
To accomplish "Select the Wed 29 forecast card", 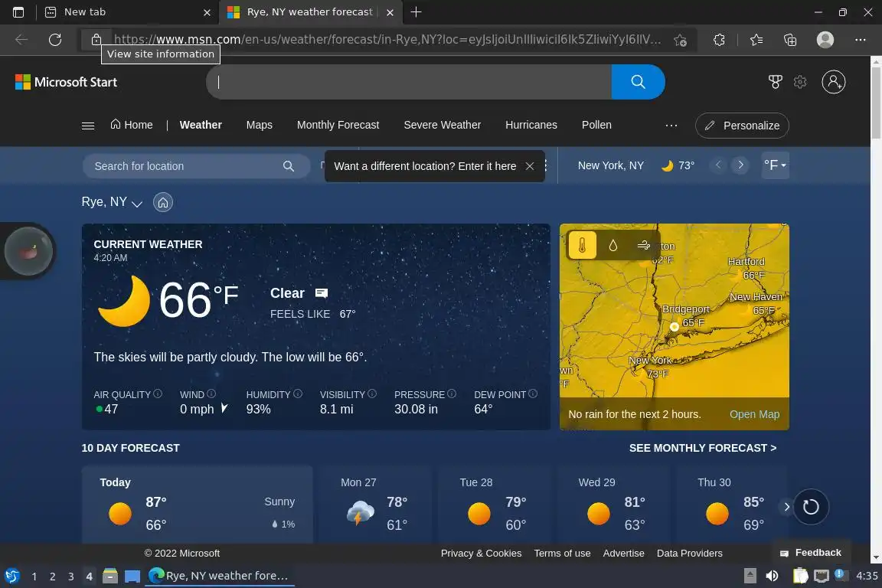I will coord(613,504).
